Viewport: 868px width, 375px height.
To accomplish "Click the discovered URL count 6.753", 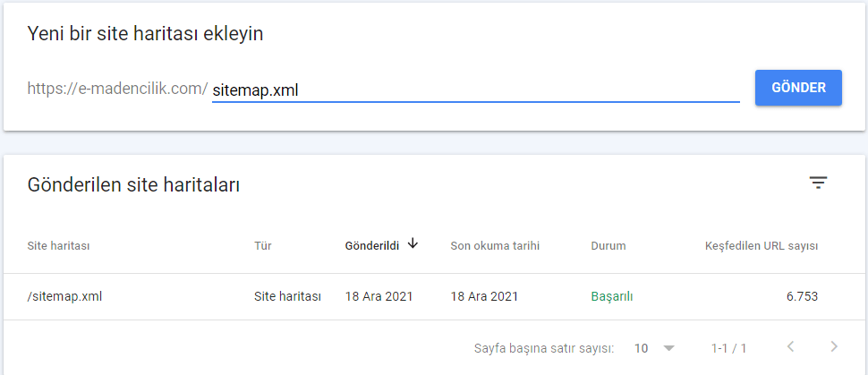I will pyautogui.click(x=802, y=296).
